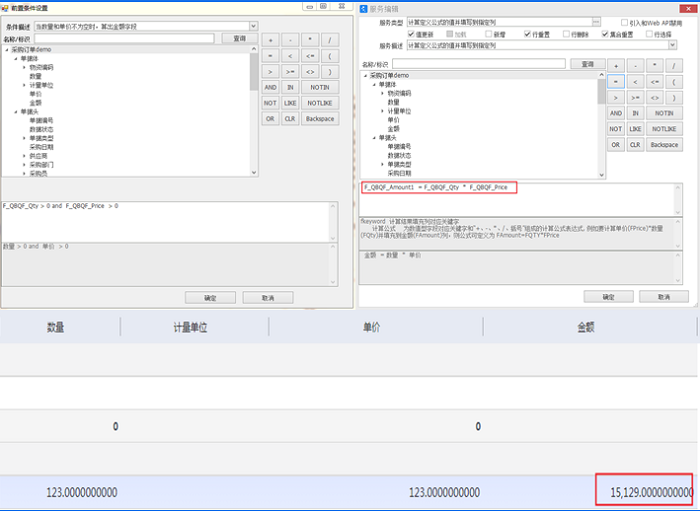Screen dimensions: 700x511
Task: Select 数量 field in 前置条件设置 tree
Action: click(35, 76)
